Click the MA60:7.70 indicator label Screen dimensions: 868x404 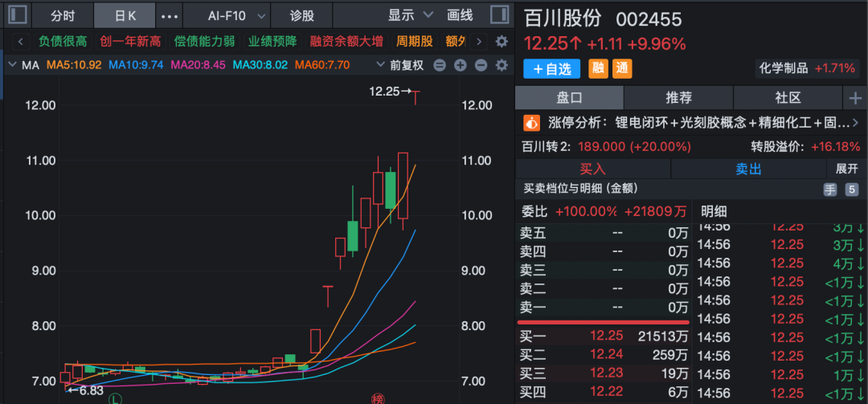tap(322, 65)
